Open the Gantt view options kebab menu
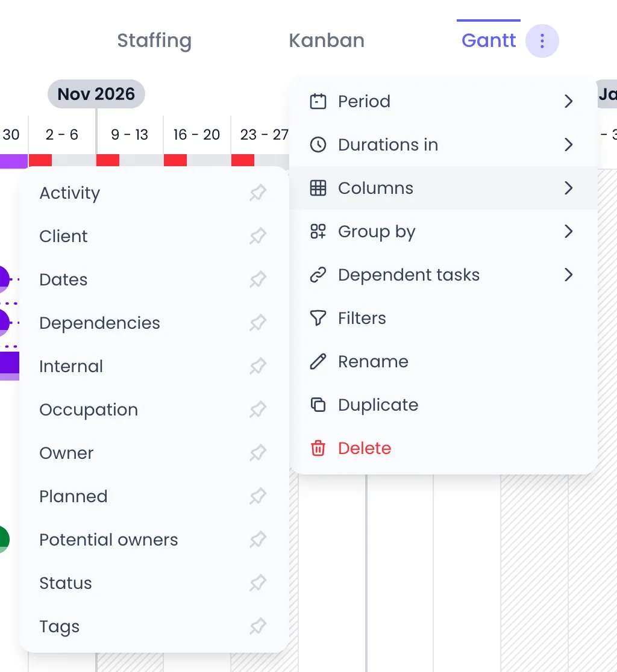The height and width of the screenshot is (672, 617). coord(542,41)
